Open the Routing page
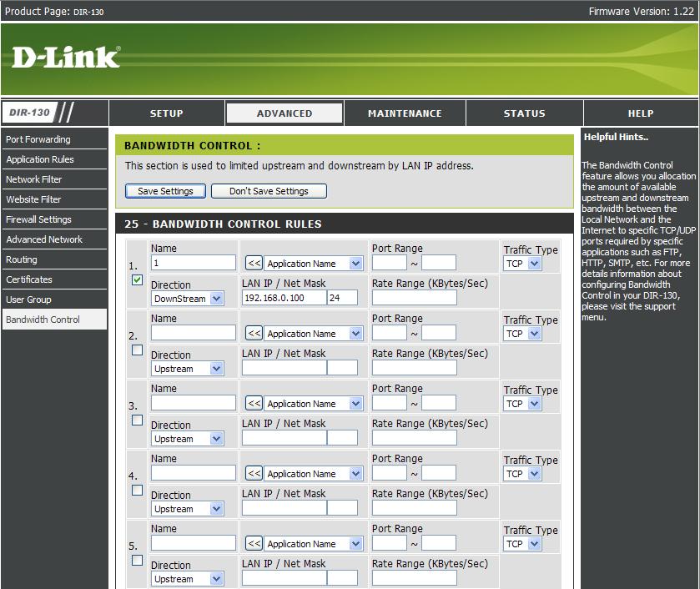This screenshot has height=589, width=700. tap(54, 259)
